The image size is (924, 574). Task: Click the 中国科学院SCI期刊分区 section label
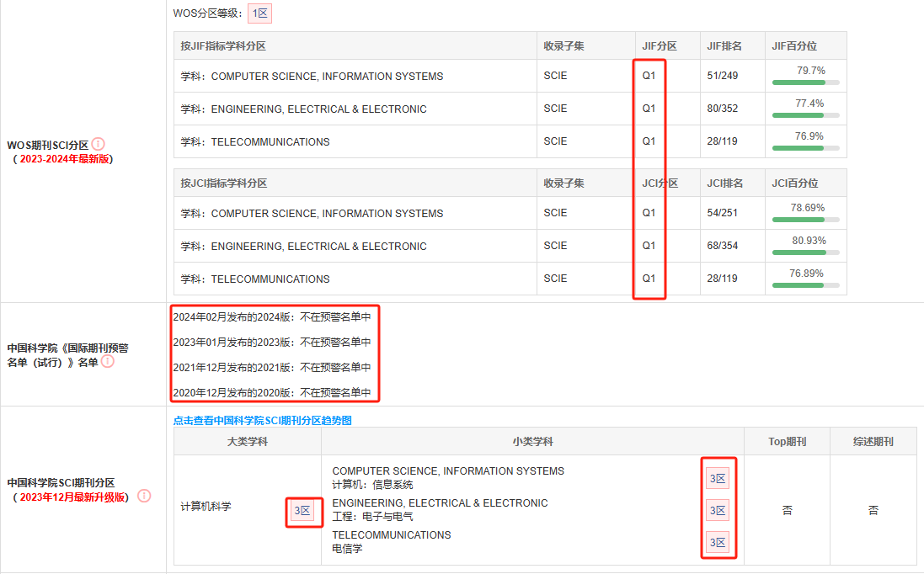tap(61, 483)
